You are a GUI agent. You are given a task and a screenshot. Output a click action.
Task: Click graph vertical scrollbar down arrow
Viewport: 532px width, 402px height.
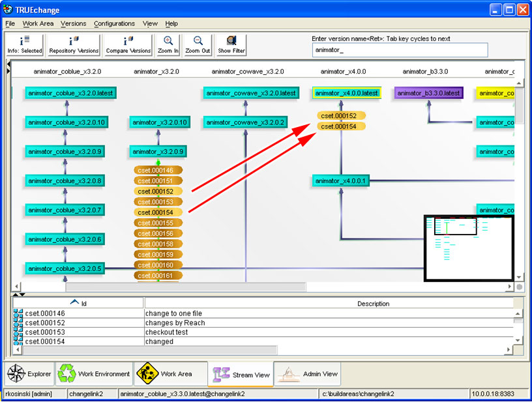tap(519, 278)
